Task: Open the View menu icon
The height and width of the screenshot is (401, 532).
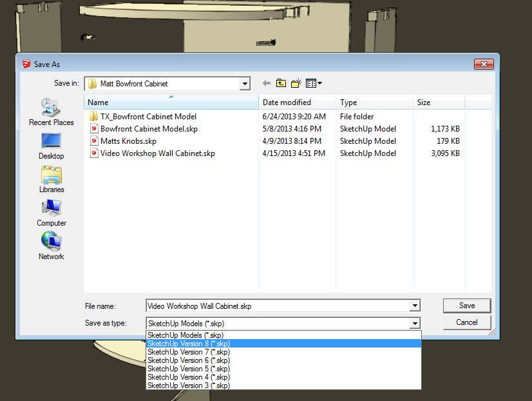Action: (x=314, y=83)
